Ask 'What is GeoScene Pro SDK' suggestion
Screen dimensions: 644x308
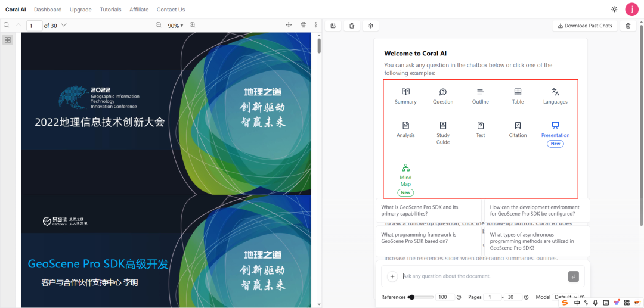(x=428, y=210)
